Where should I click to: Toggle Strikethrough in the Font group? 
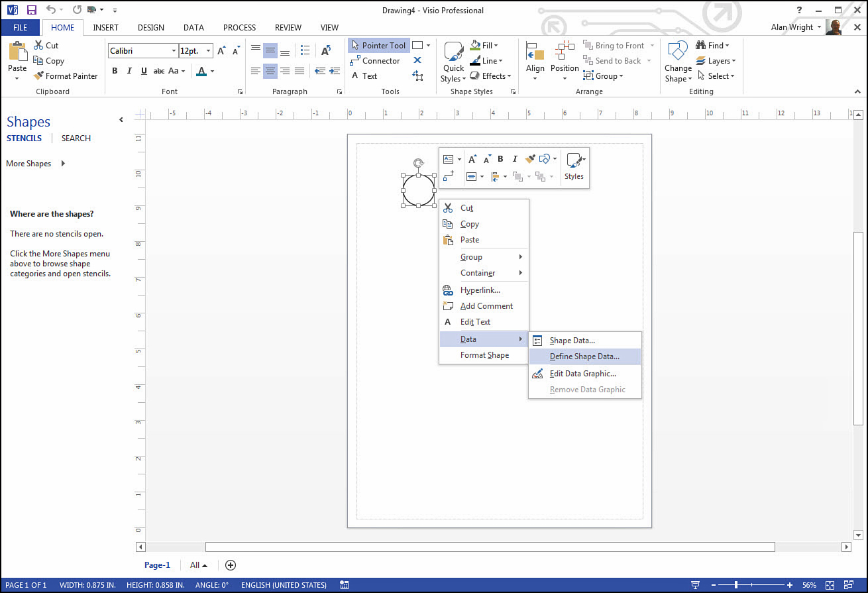coord(159,71)
